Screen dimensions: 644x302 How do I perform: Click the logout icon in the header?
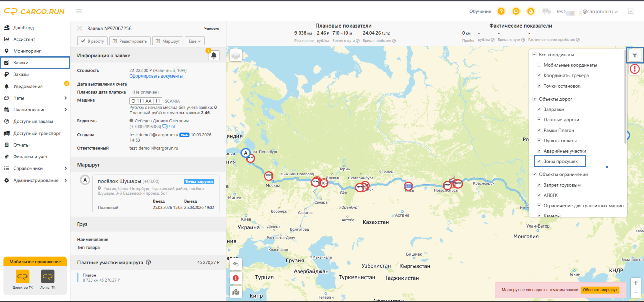(631, 11)
